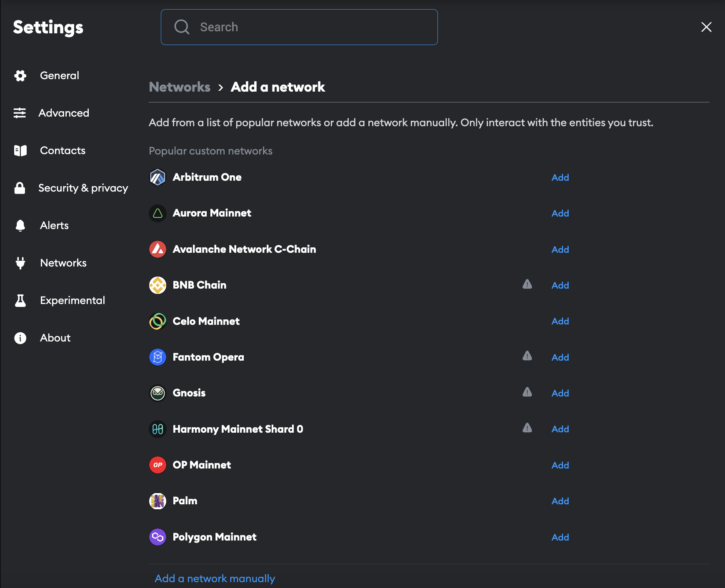This screenshot has width=725, height=588.
Task: Click the Gnosis owl logo icon
Action: pyautogui.click(x=157, y=393)
